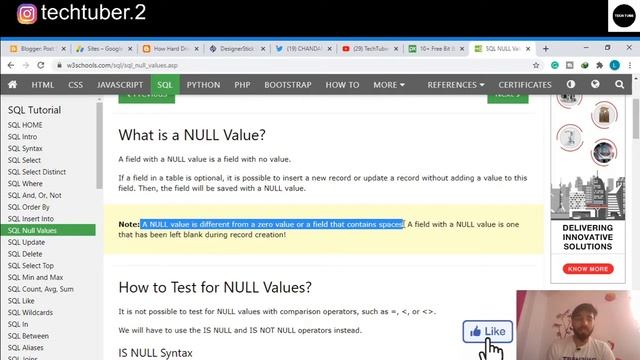
Task: Click the Tech Tube channel logo
Action: coord(624,16)
